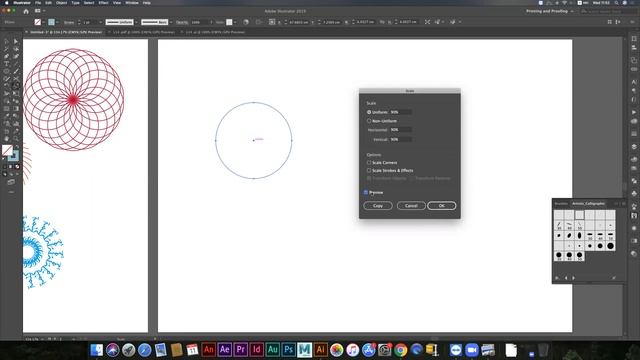The width and height of the screenshot is (640, 360).
Task: Open the Music app from the dock
Action: coord(352,350)
